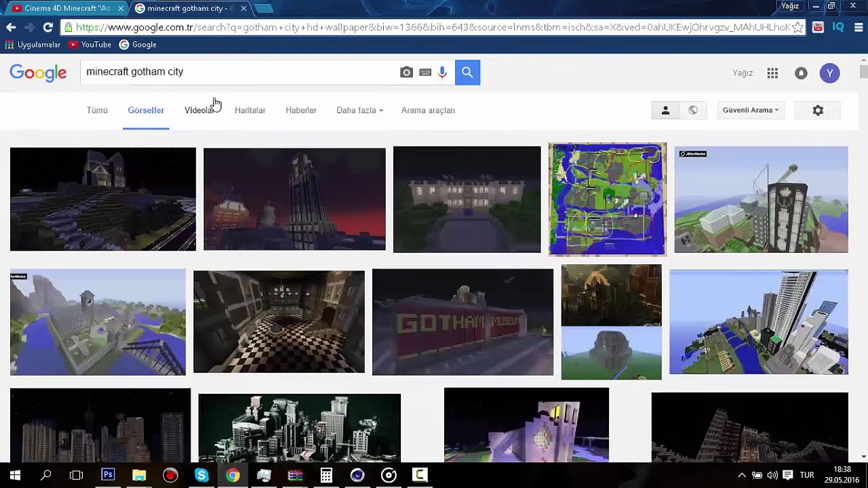Open the Haritalar tab
Viewport: 868px width, 488px height.
point(250,110)
